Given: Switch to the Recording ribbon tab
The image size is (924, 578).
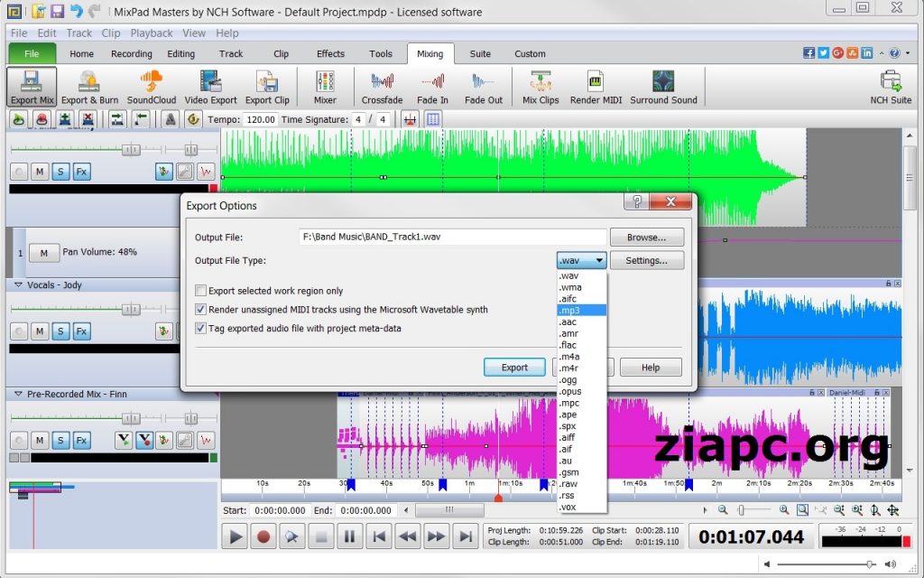Looking at the screenshot, I should (132, 53).
